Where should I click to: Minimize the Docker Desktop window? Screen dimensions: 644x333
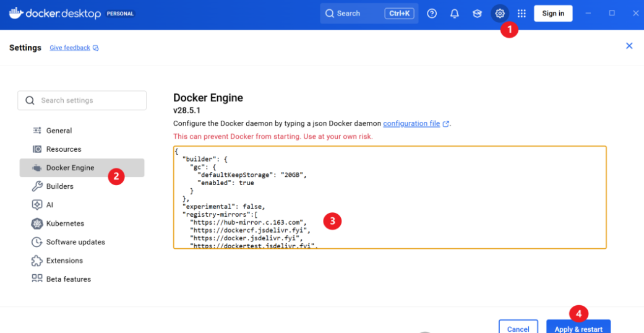[x=588, y=13]
